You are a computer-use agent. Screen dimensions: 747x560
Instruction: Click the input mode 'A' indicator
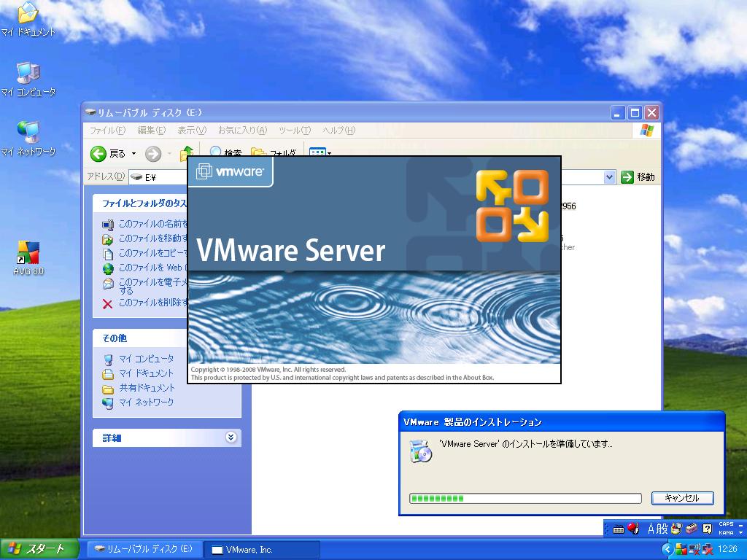(x=651, y=529)
